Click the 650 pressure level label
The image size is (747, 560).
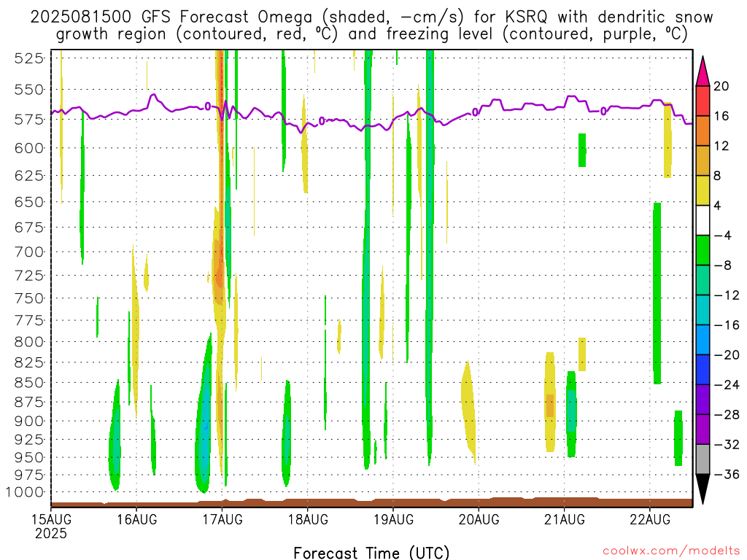[x=29, y=202]
